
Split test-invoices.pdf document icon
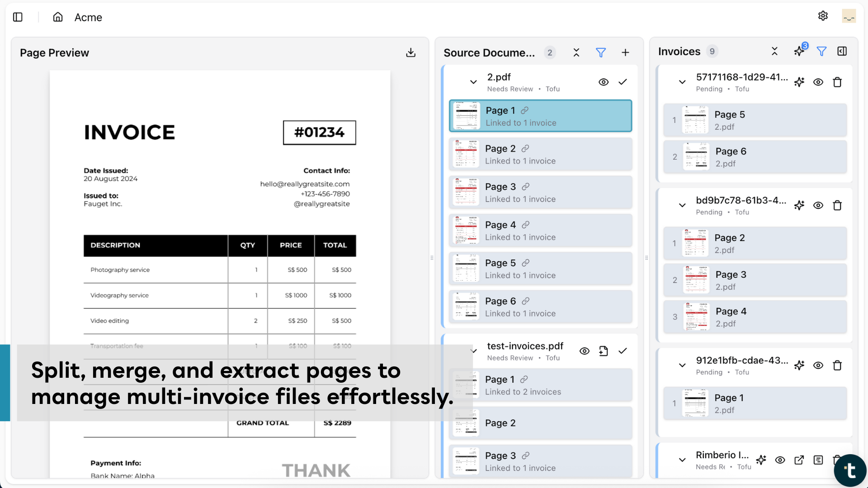click(x=604, y=351)
